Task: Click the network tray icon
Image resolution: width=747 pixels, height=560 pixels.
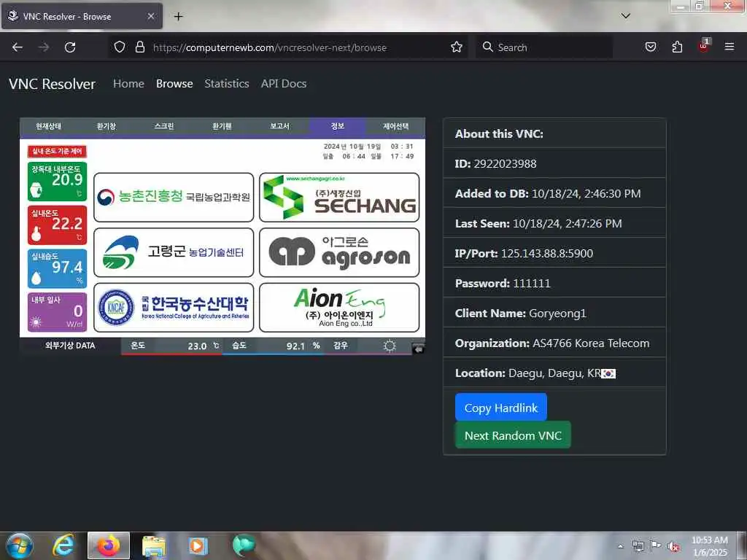Action: click(638, 546)
